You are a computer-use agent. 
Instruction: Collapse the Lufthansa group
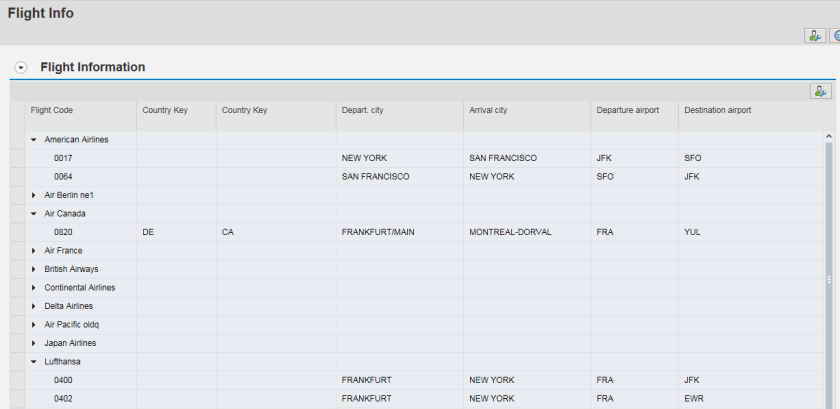34,362
